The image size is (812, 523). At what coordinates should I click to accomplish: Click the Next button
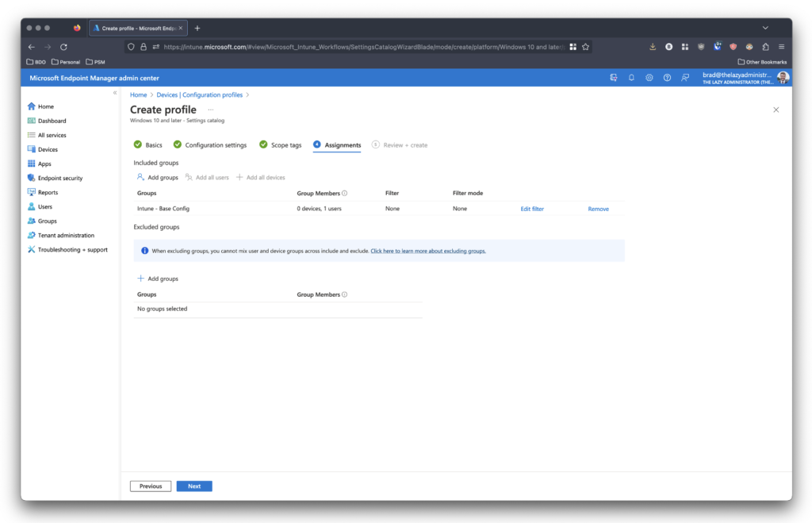tap(194, 486)
